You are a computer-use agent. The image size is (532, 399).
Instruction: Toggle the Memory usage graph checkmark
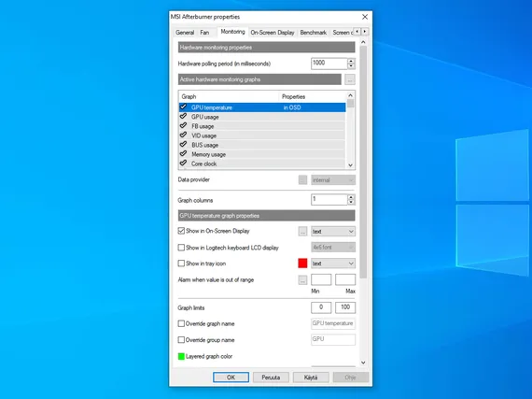(183, 154)
